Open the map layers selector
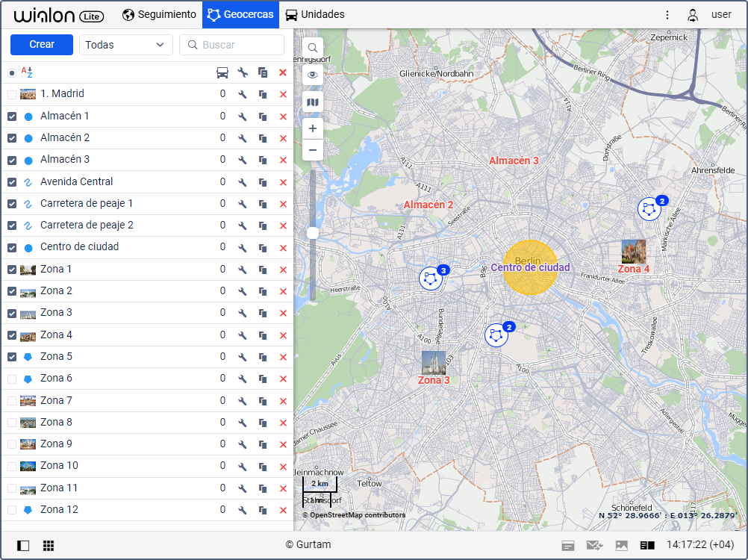The width and height of the screenshot is (748, 560). [313, 102]
